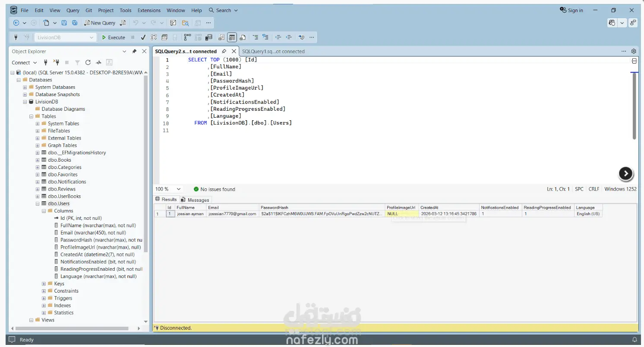The height and width of the screenshot is (347, 644).
Task: Click the notifications bell in status bar
Action: (x=635, y=340)
